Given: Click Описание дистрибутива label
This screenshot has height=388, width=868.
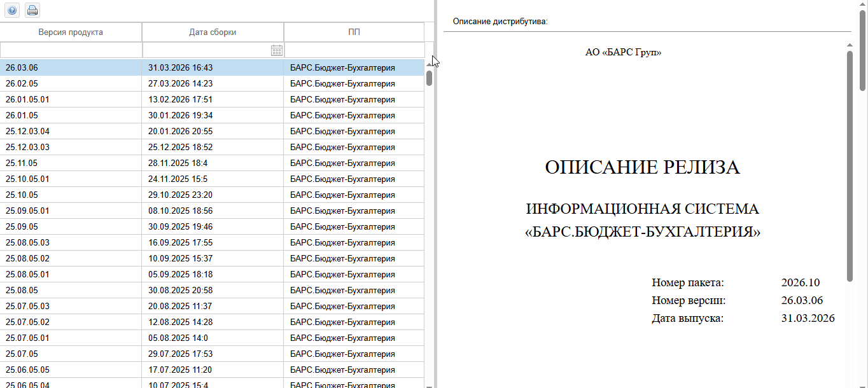Looking at the screenshot, I should [500, 21].
